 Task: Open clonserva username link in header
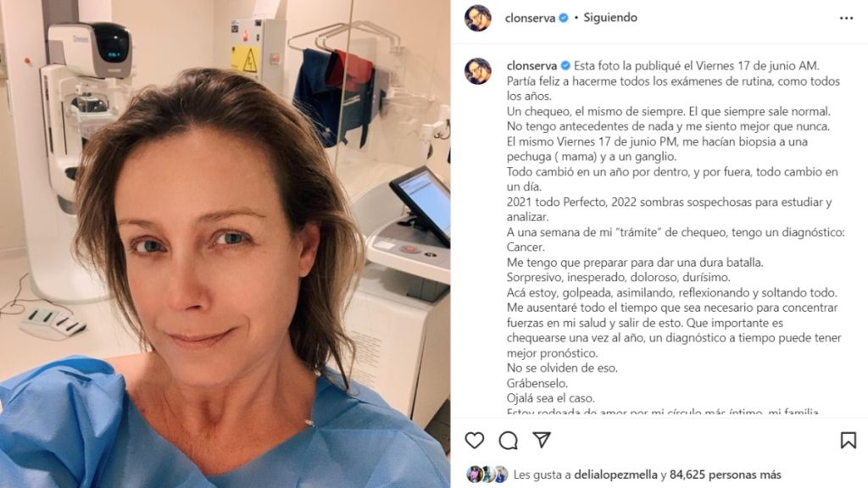point(530,19)
